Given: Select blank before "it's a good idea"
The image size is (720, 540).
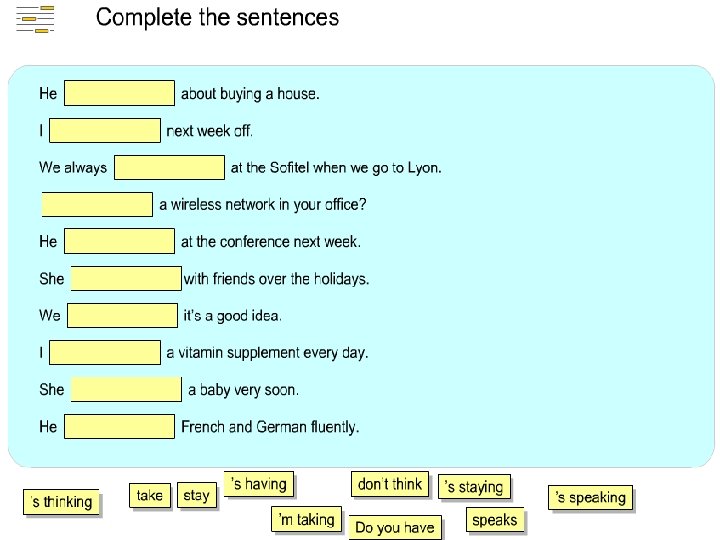Looking at the screenshot, I should (x=122, y=316).
